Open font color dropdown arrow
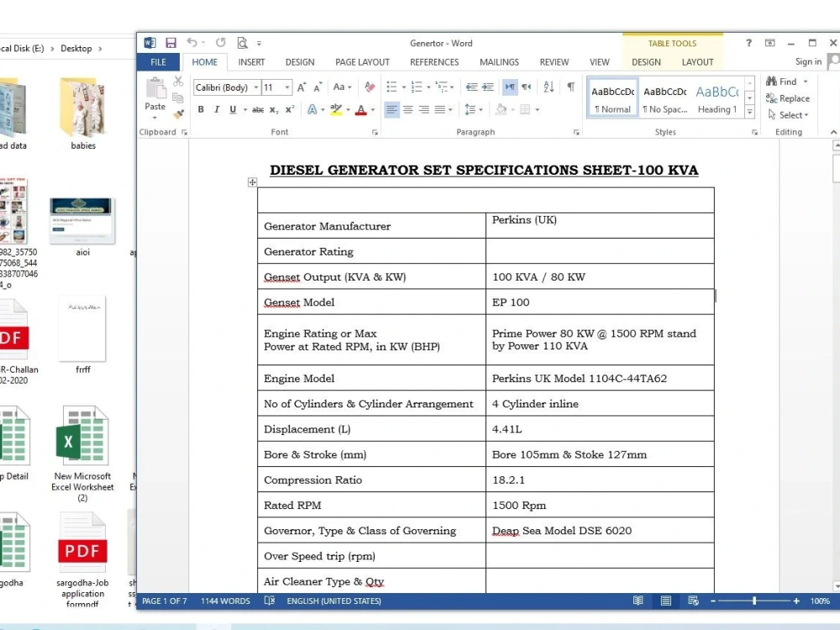The image size is (840, 630). coord(373,110)
